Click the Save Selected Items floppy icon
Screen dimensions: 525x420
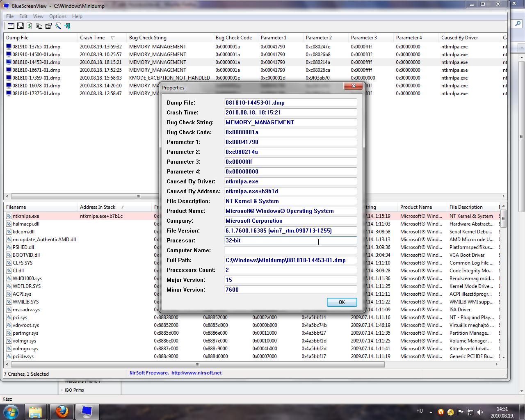point(20,26)
